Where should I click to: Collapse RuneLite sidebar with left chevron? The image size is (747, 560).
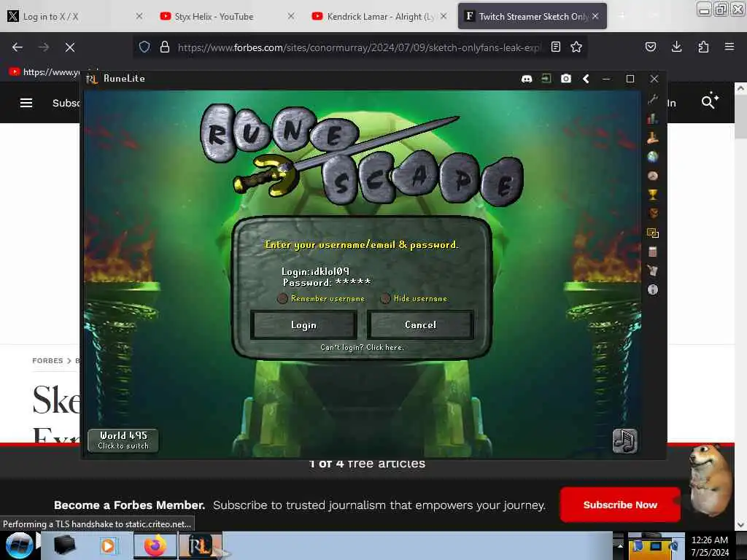586,79
